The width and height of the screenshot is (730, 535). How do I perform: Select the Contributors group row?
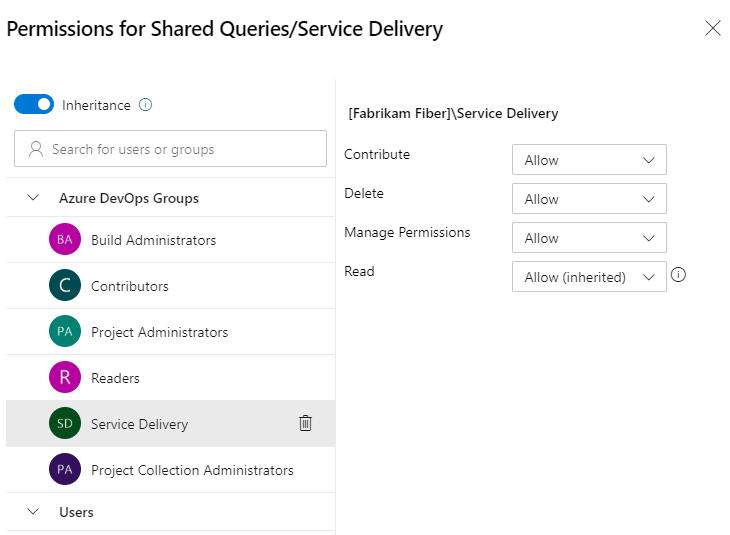[130, 286]
